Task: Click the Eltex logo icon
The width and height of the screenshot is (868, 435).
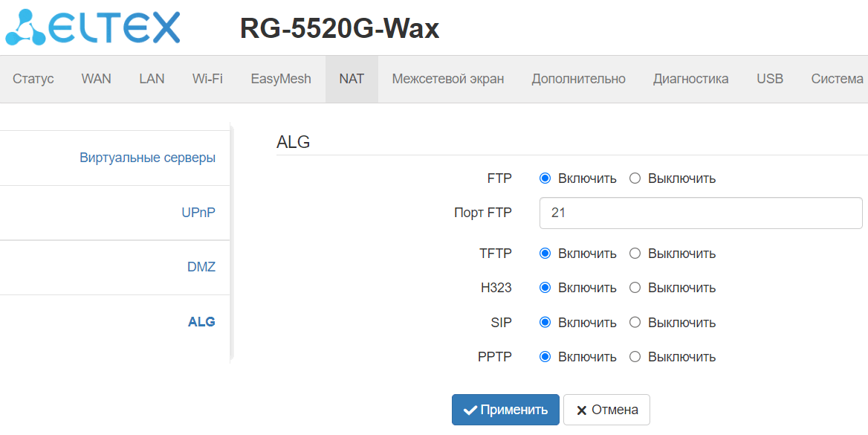Action: tap(26, 28)
